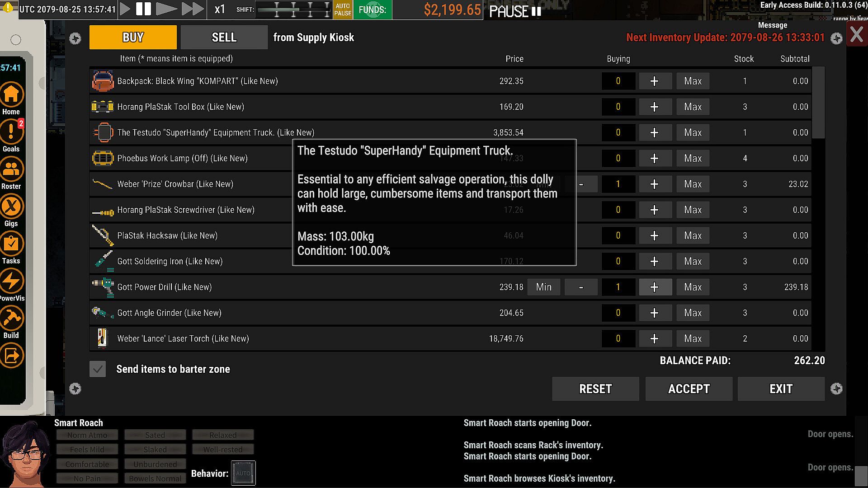Increase Gott Angle Grinder quantity with plus
Image resolution: width=868 pixels, height=488 pixels.
pos(654,313)
